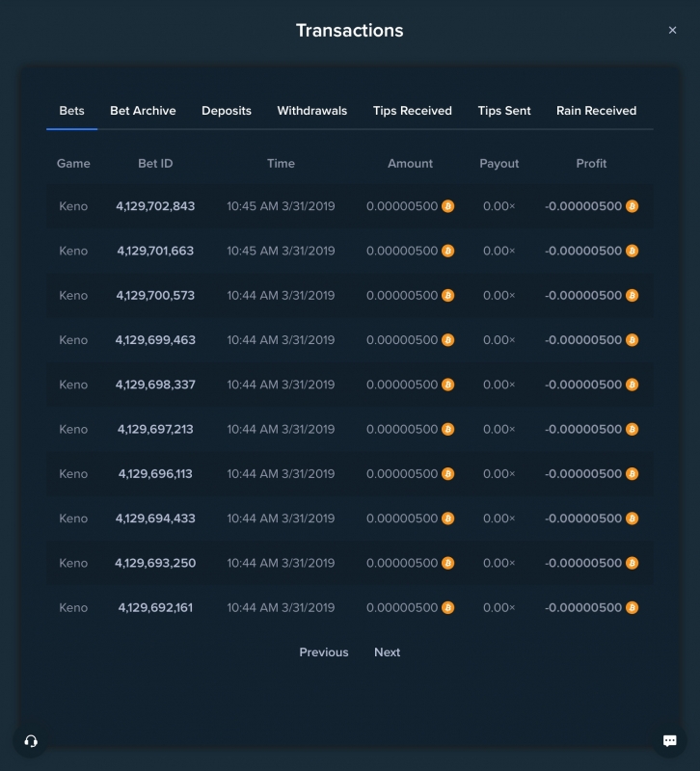Screen dimensions: 700x771
Task: Click Keno in row of bet 4,129,692,161
Action: tap(73, 608)
